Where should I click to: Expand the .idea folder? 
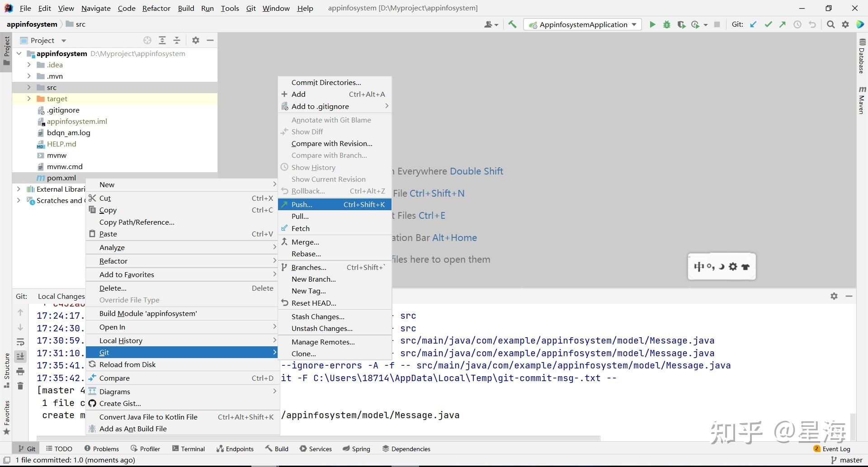click(29, 65)
